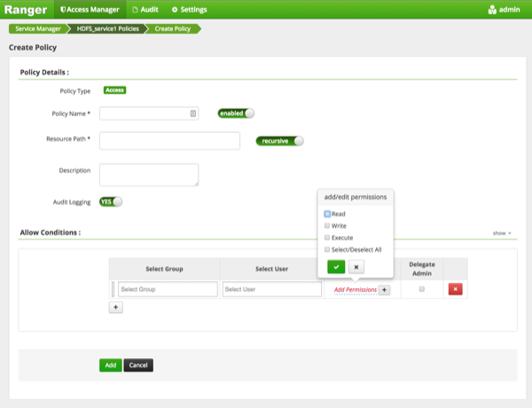Delete condition row with red x
The height and width of the screenshot is (408, 532).
pos(455,289)
